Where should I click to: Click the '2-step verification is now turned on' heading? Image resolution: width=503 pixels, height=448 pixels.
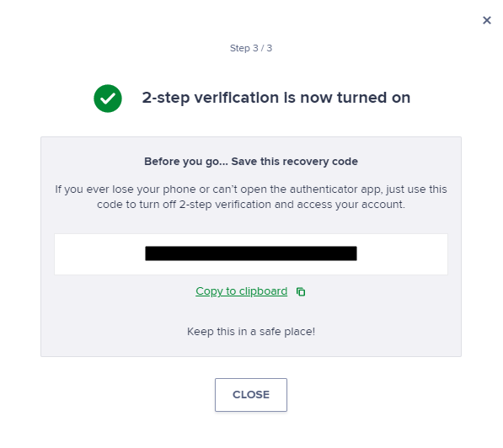click(276, 98)
